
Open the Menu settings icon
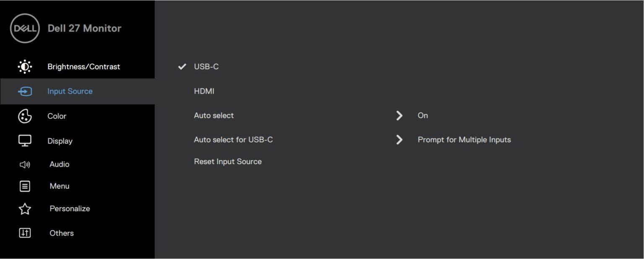25,186
